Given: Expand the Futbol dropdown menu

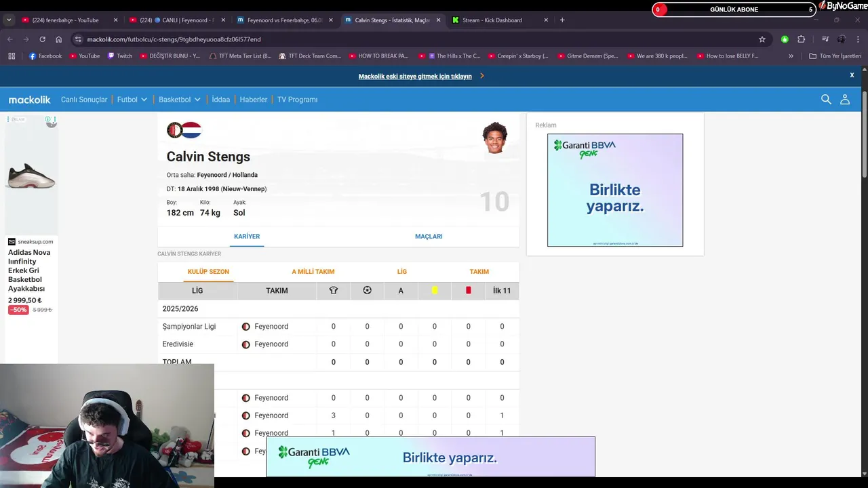Looking at the screenshot, I should tap(132, 100).
